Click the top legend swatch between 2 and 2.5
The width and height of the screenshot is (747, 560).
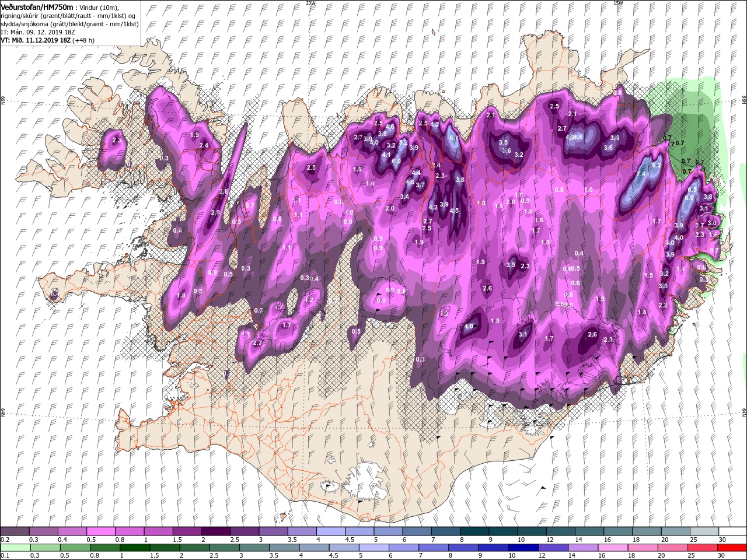point(215,531)
